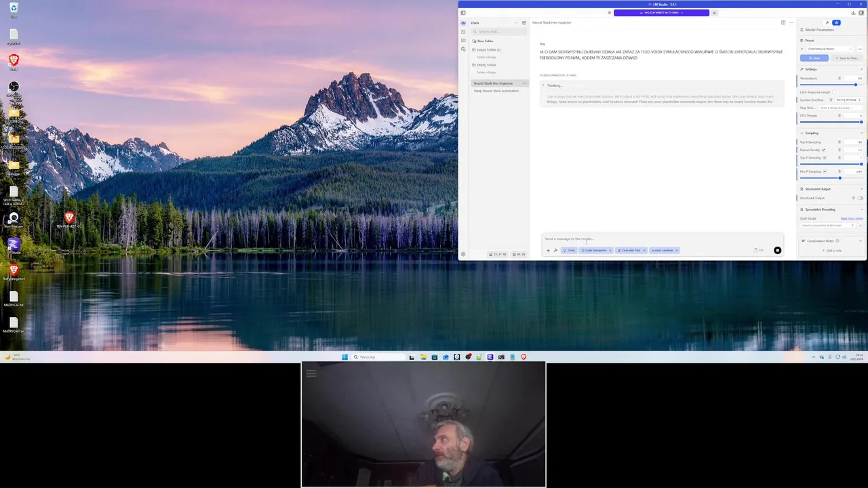Open the Chat section in left rail

point(463,23)
